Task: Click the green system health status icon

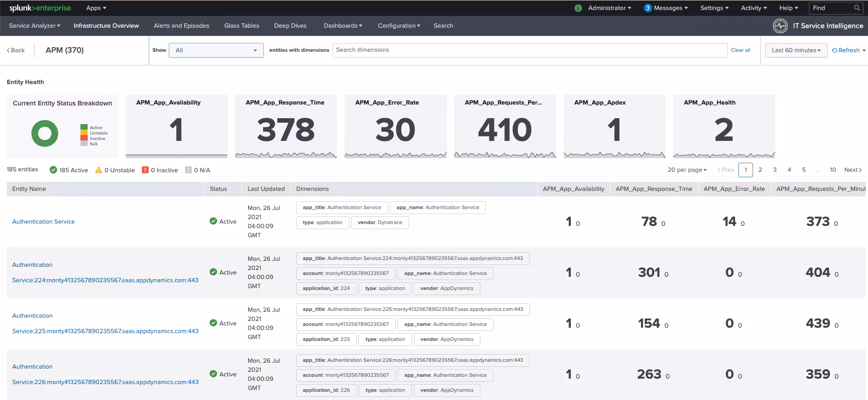Action: [578, 8]
